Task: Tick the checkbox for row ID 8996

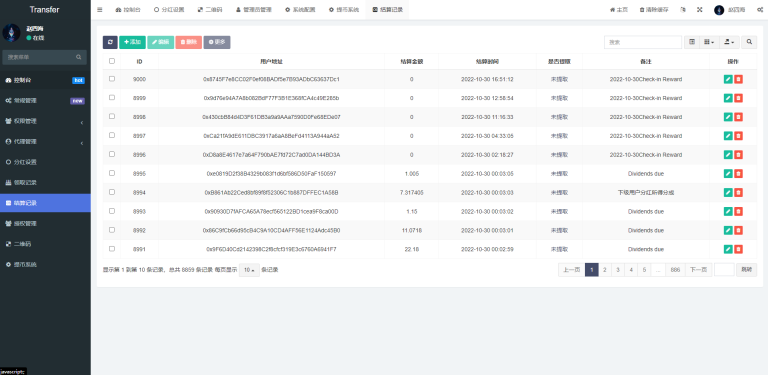Action: 112,154
